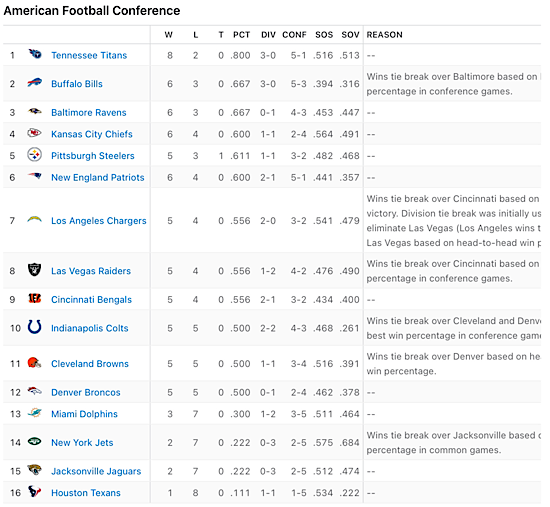Viewport: 550px width, 507px height.
Task: Open the Cincinnati Bengals team link
Action: coord(92,300)
